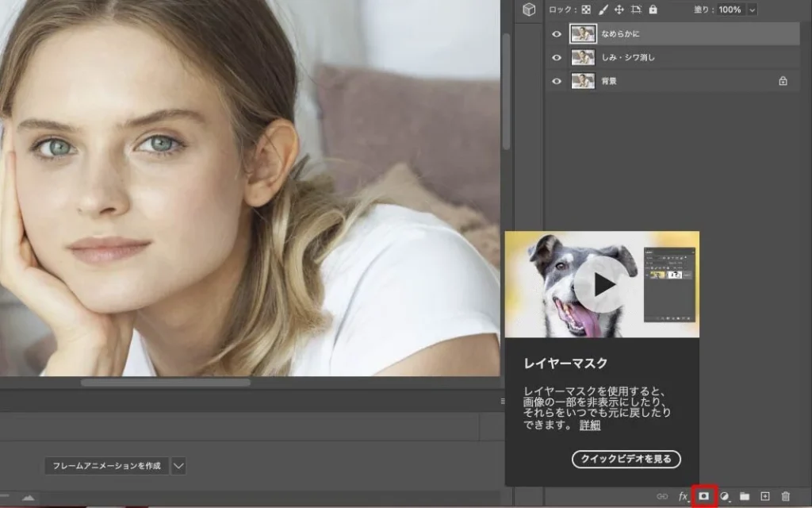Delete layer using the trash icon
Viewport: 812px width, 508px height.
pos(785,496)
